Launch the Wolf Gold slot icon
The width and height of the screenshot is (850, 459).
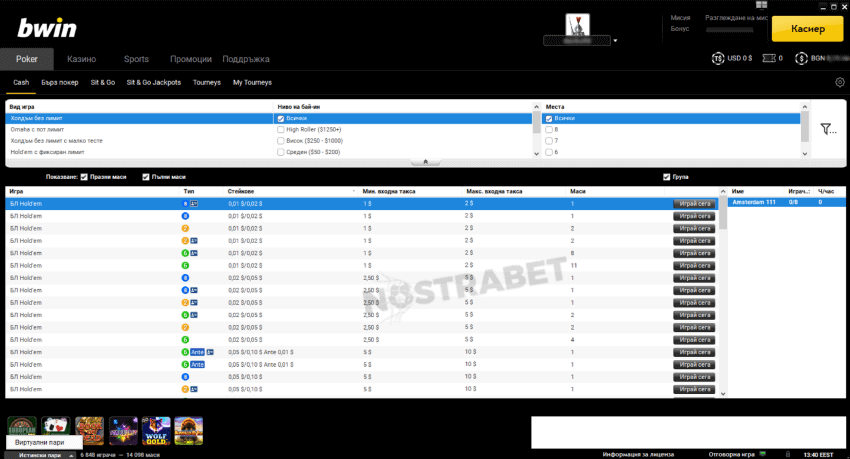(x=156, y=431)
